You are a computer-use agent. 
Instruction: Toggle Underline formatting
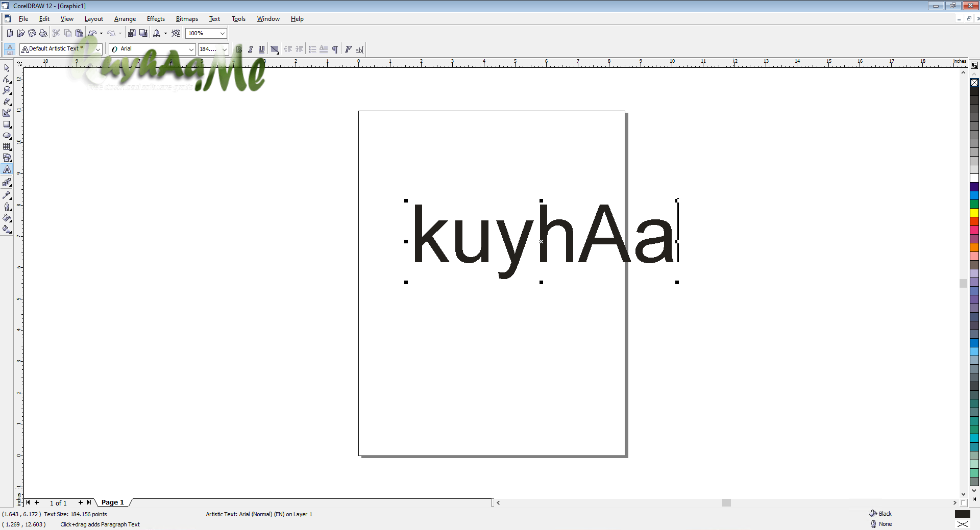click(x=261, y=49)
